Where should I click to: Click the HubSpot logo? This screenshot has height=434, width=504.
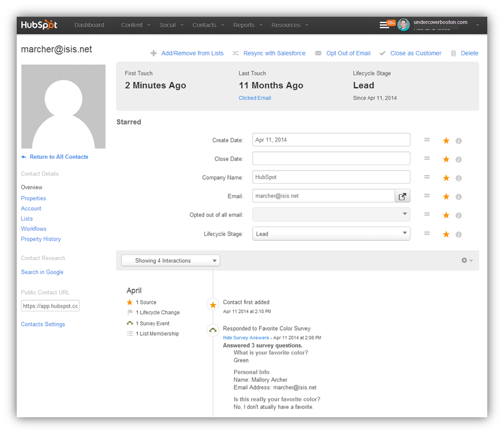point(39,25)
